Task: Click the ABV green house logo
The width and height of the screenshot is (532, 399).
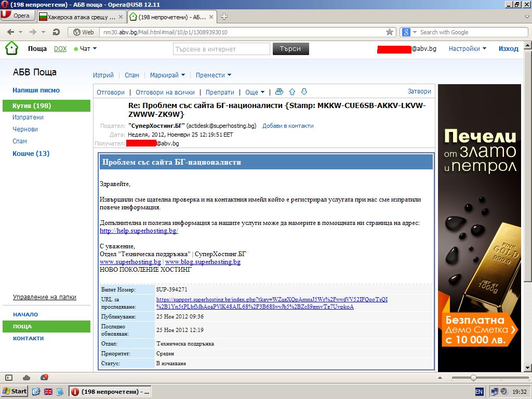Action: click(x=11, y=48)
